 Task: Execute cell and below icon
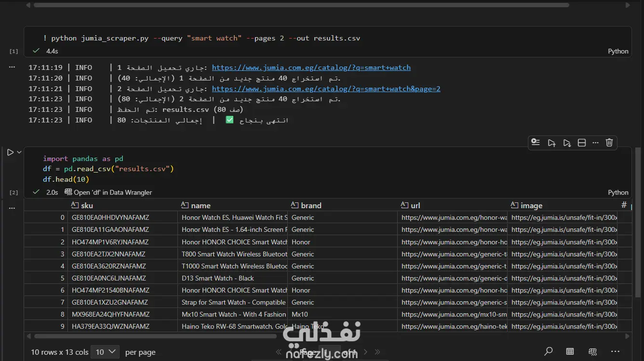[x=567, y=143]
